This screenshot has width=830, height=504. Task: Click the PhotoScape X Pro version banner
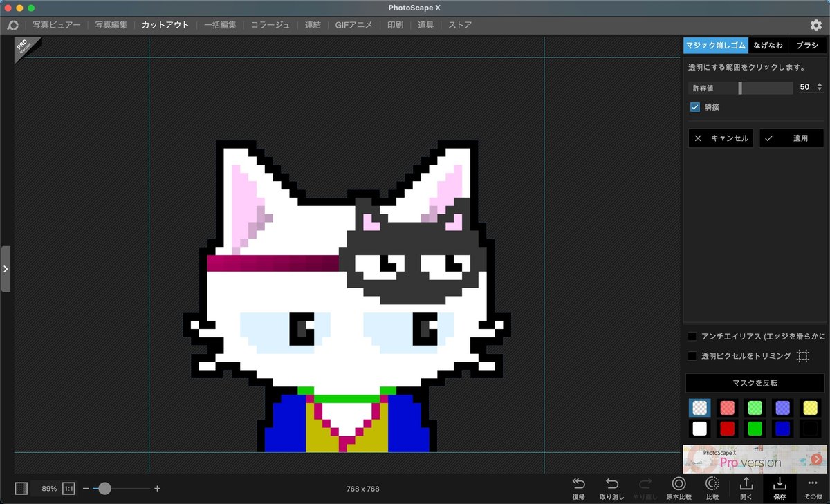pyautogui.click(x=754, y=458)
